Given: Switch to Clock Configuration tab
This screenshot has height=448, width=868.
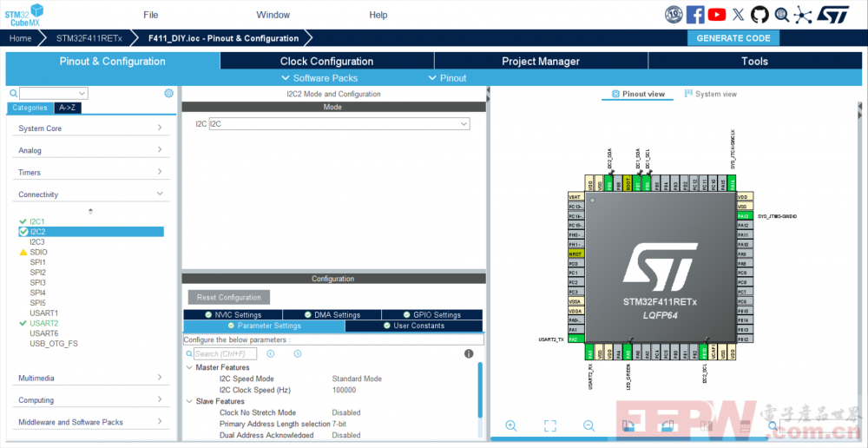Looking at the screenshot, I should point(326,61).
